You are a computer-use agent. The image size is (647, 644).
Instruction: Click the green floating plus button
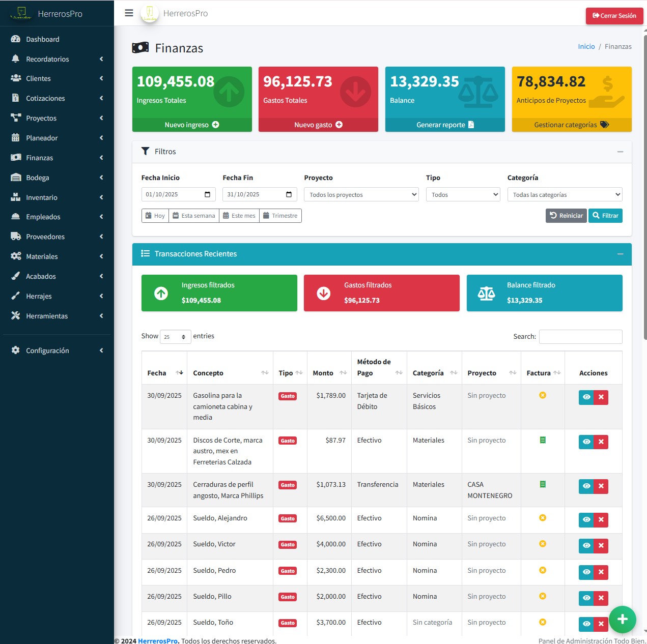point(622,619)
